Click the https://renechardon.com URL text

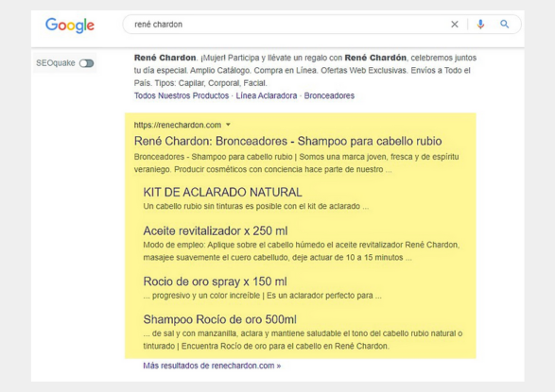pyautogui.click(x=178, y=125)
